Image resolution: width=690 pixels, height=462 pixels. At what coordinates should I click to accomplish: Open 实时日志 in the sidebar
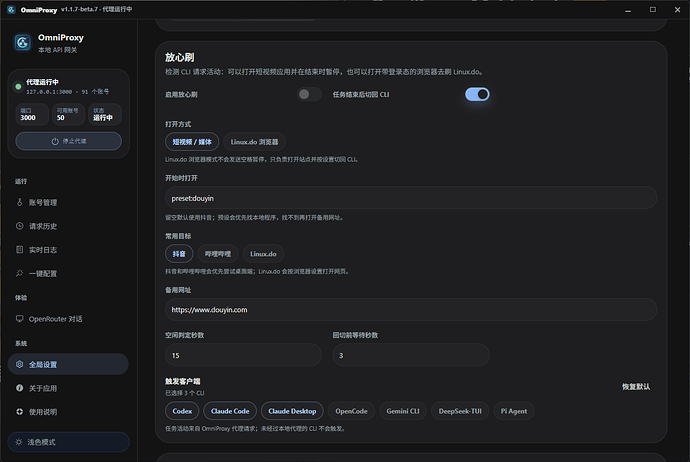tap(68, 250)
